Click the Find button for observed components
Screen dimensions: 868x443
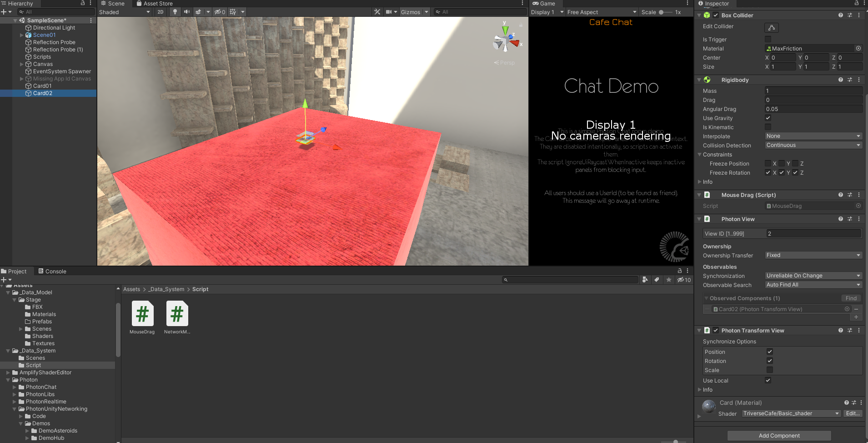[x=851, y=298]
